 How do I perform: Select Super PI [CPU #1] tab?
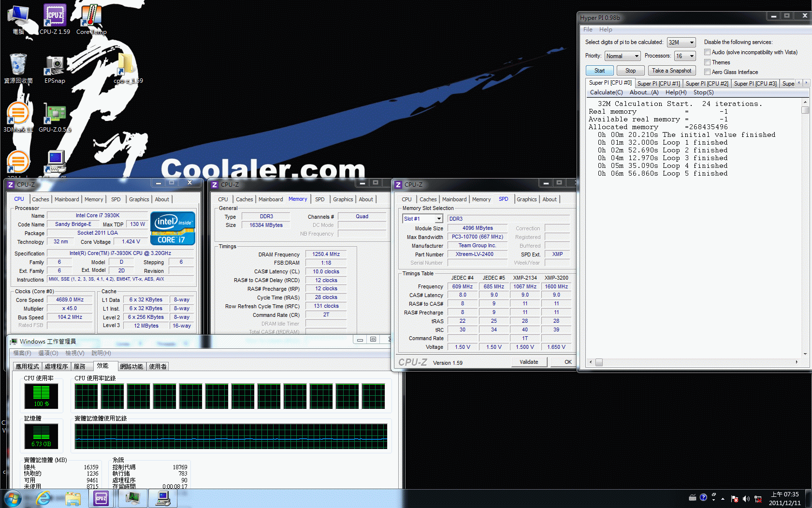tap(659, 84)
